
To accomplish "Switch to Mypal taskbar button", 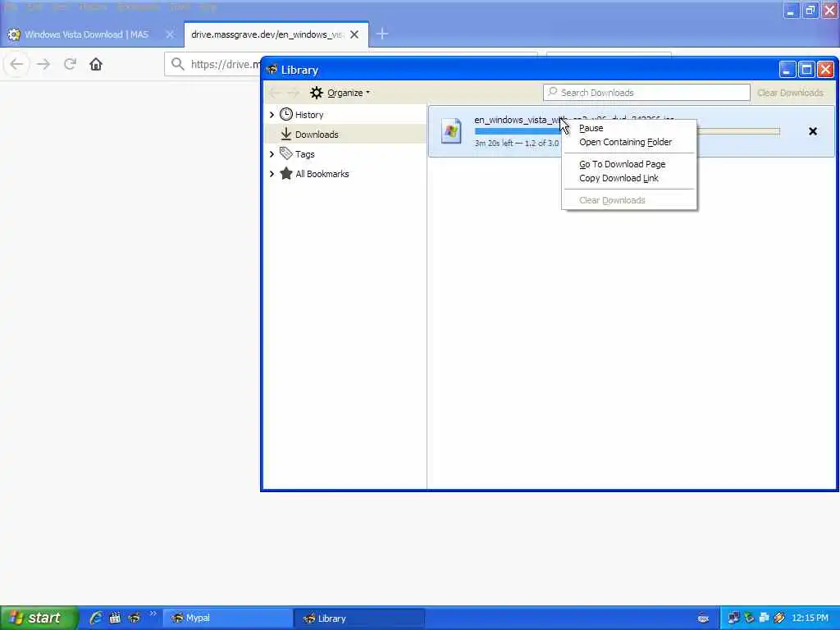I will point(227,619).
